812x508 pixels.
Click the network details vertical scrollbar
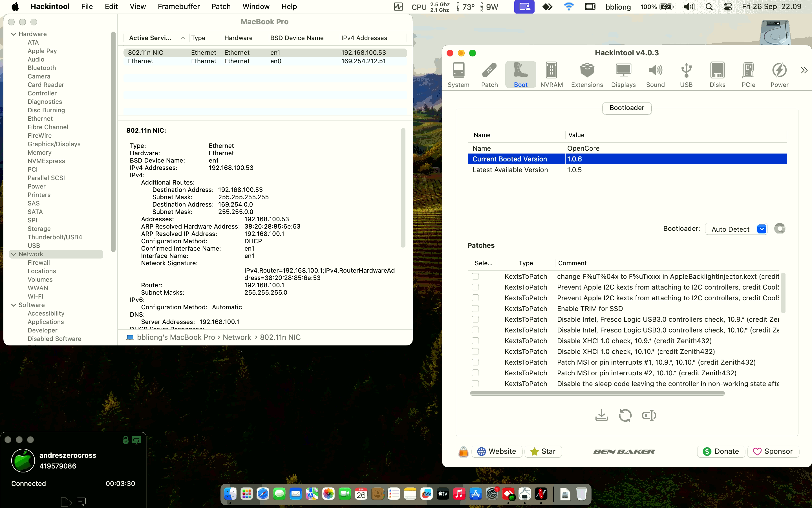click(x=403, y=187)
